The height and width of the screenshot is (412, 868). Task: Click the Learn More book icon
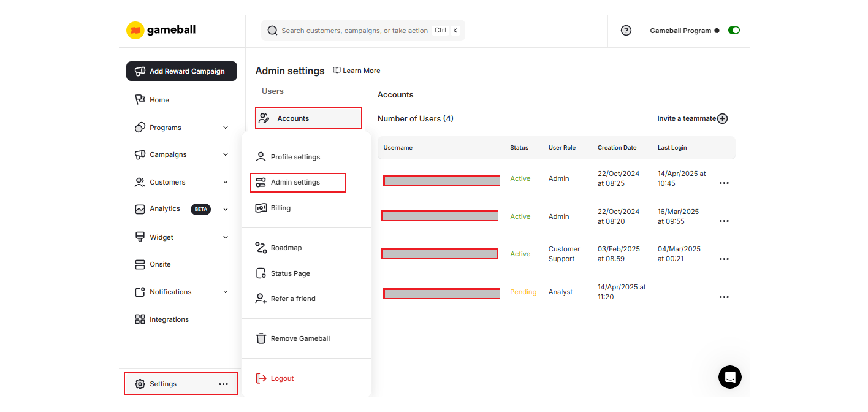pos(337,71)
